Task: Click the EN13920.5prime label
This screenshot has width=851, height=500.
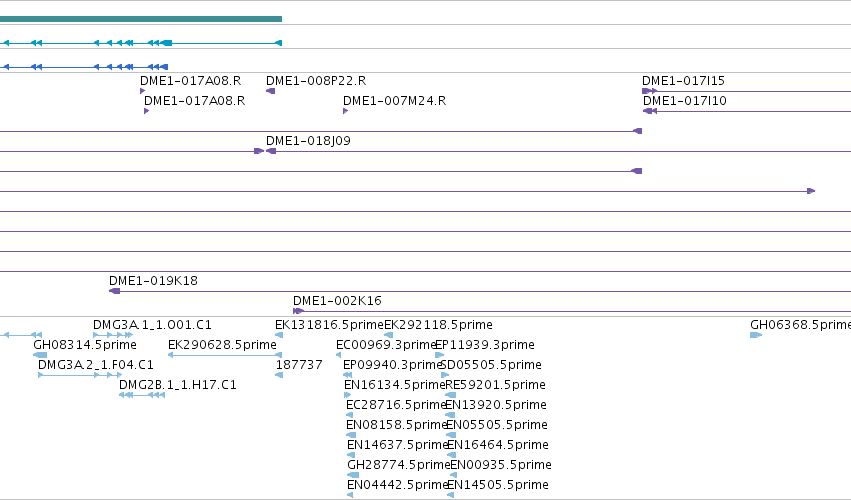Action: (496, 406)
